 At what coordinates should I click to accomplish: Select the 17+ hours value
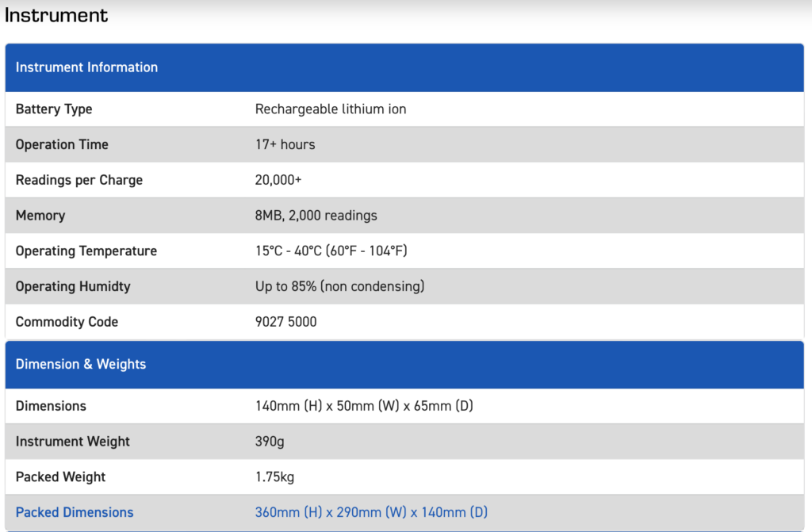tap(285, 145)
